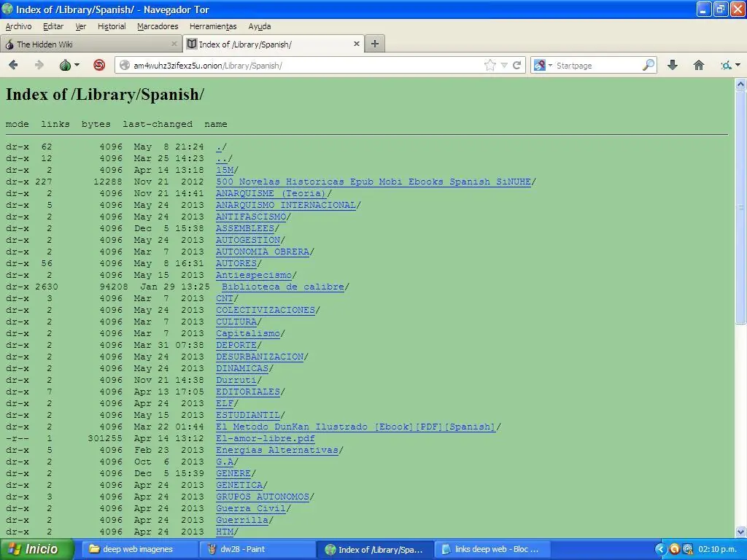Open Biblioteca de calibre folder

click(x=282, y=287)
